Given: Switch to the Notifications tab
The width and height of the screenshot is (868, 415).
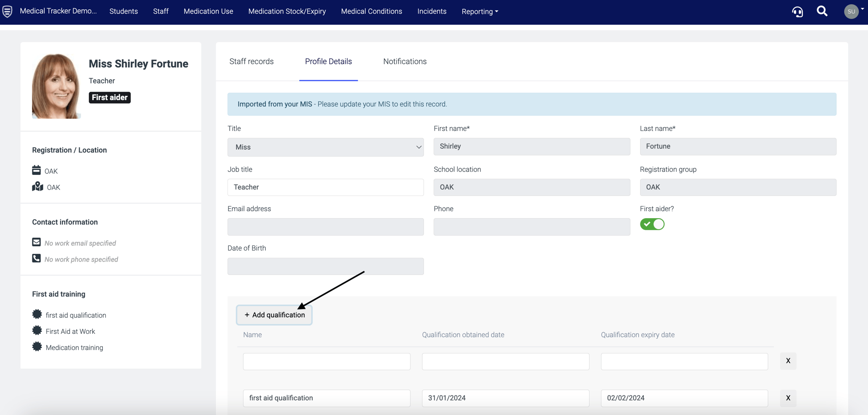Looking at the screenshot, I should pyautogui.click(x=405, y=61).
